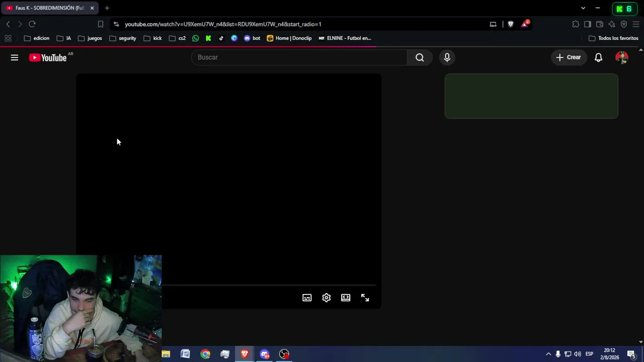Go to the YouTube home logo
This screenshot has height=362, width=644.
click(x=48, y=58)
